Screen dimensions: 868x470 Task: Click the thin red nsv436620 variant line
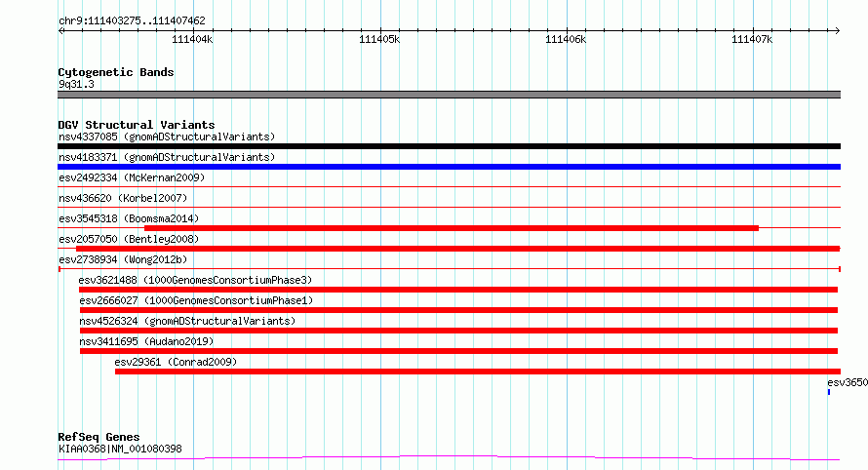click(449, 208)
